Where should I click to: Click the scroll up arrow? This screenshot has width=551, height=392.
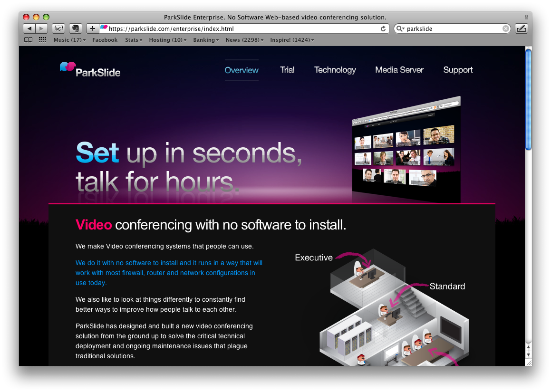point(528,347)
